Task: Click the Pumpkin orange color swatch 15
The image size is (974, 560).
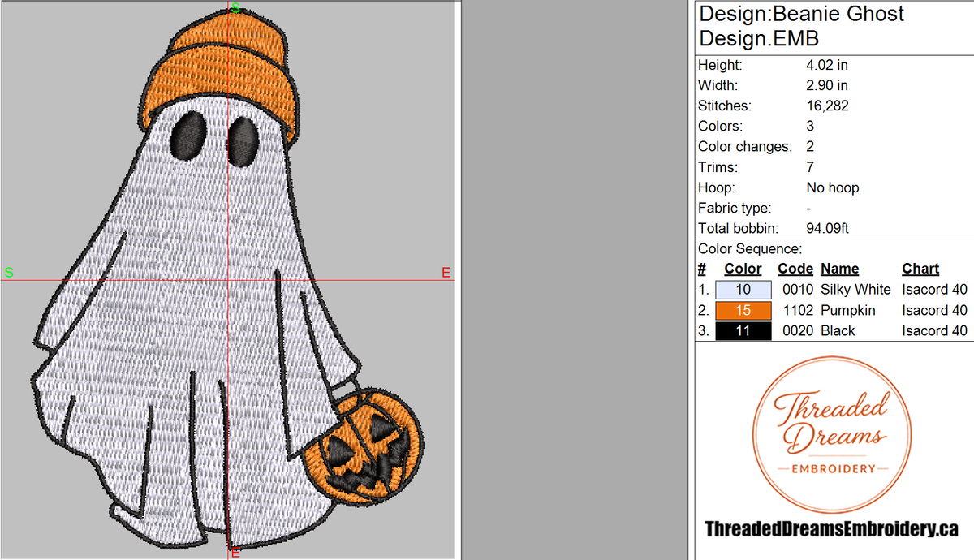Action: (x=743, y=310)
